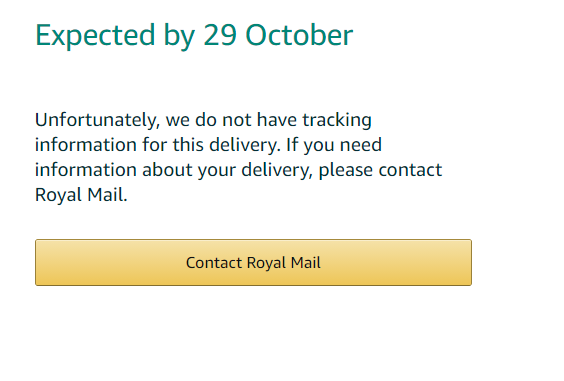Click the 'Royal Mail.' text ending the paragraph
Screen dimensions: 564x381
click(x=81, y=195)
